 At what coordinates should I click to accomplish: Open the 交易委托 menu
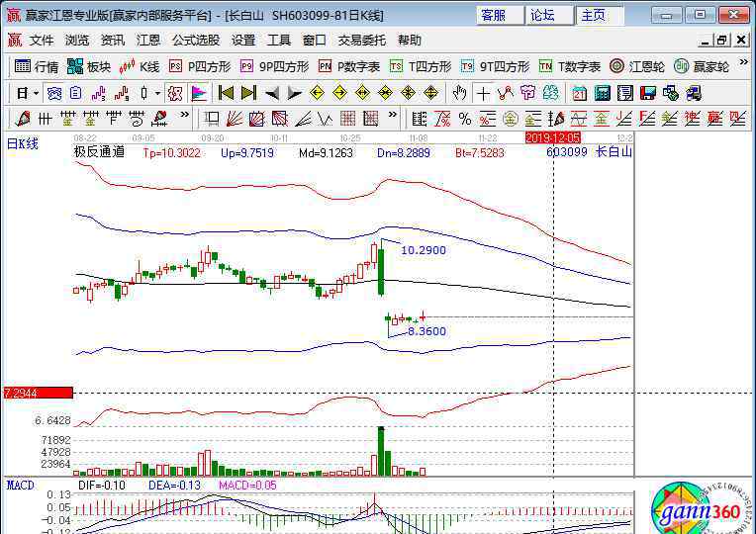(362, 41)
